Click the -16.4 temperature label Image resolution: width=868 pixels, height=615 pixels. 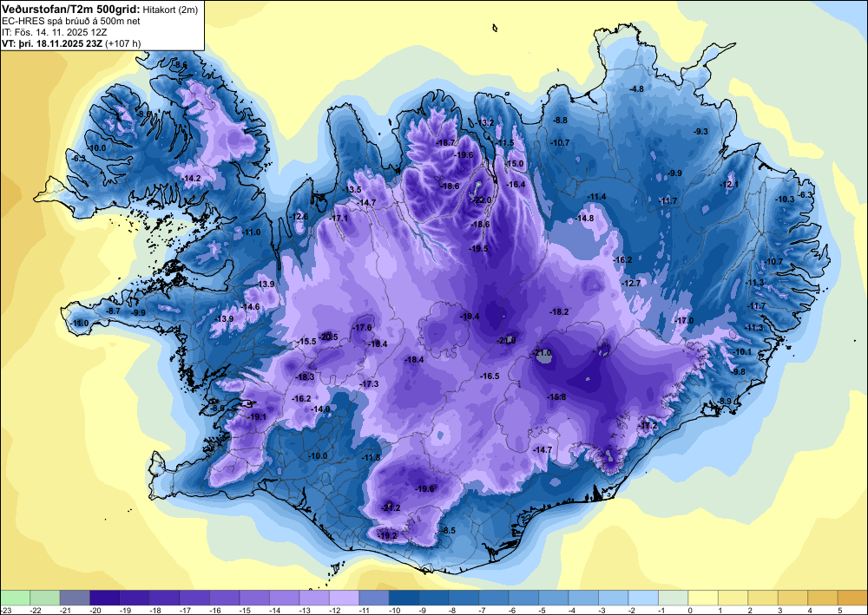point(516,184)
